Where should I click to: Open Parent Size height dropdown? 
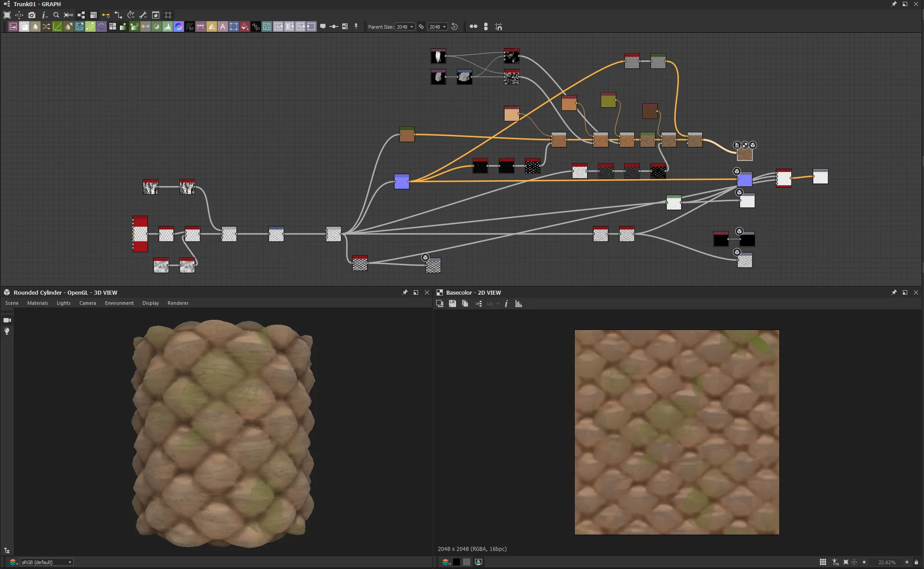coord(438,26)
